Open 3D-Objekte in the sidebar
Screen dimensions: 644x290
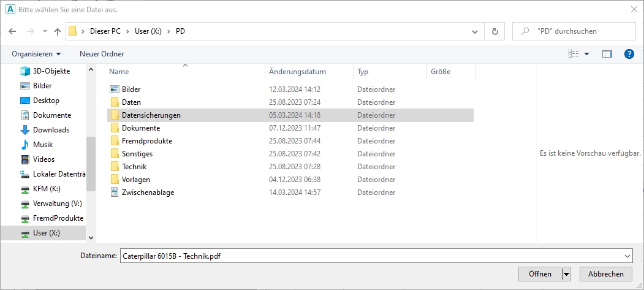pyautogui.click(x=51, y=71)
